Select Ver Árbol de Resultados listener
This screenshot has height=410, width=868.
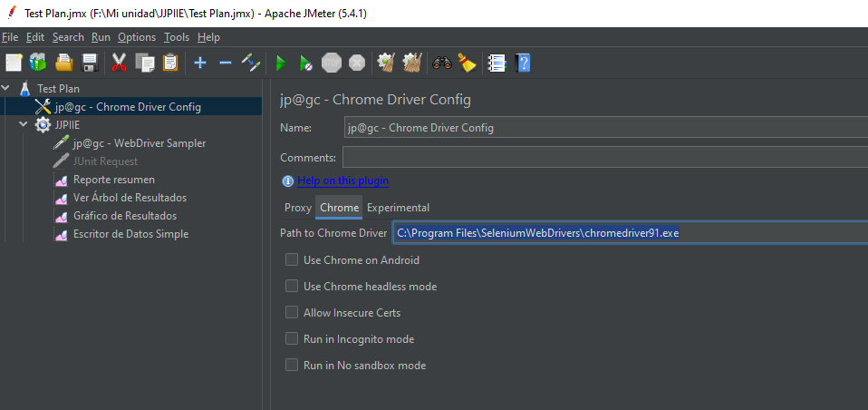tap(130, 197)
